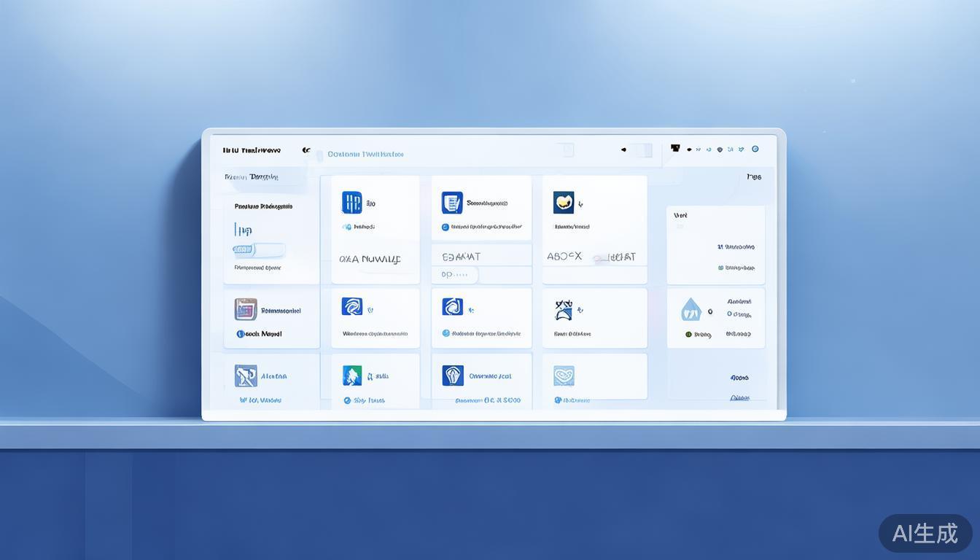Screen dimensions: 980x560
Task: Select the green dot option in right panel
Action: pos(688,335)
